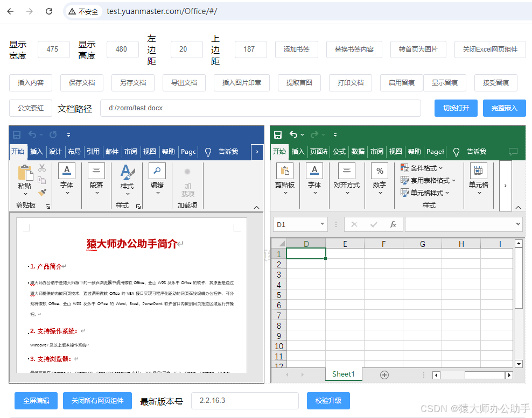Viewport: 532px width, 418px height.
Task: Click the 切换打开 button
Action: 456,108
